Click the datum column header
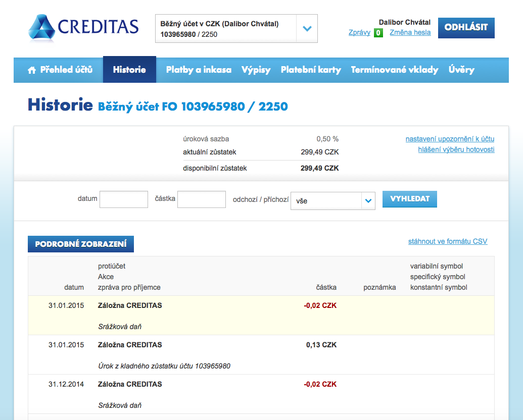The width and height of the screenshot is (523, 420). (74, 287)
